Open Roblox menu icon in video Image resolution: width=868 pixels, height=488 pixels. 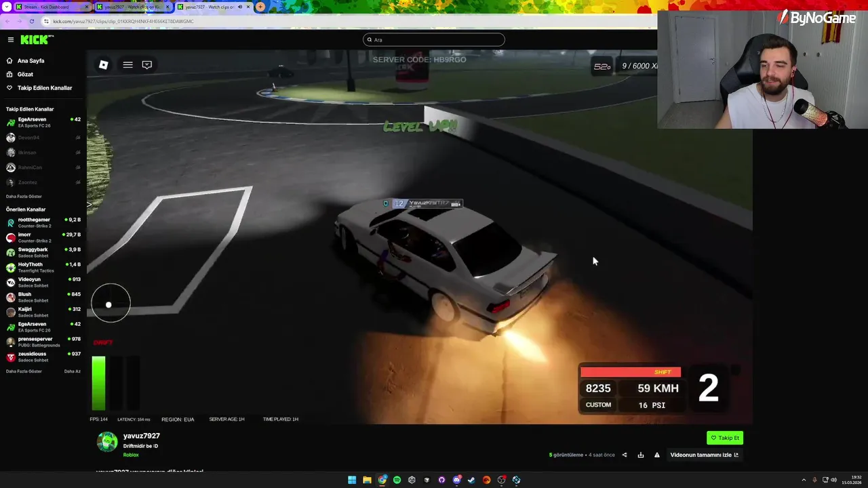click(x=104, y=64)
